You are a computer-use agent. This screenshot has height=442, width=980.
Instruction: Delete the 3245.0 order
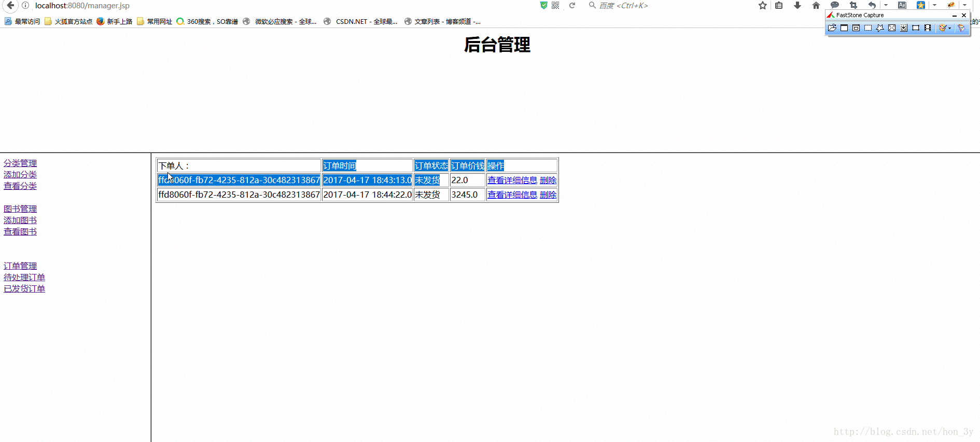tap(548, 195)
